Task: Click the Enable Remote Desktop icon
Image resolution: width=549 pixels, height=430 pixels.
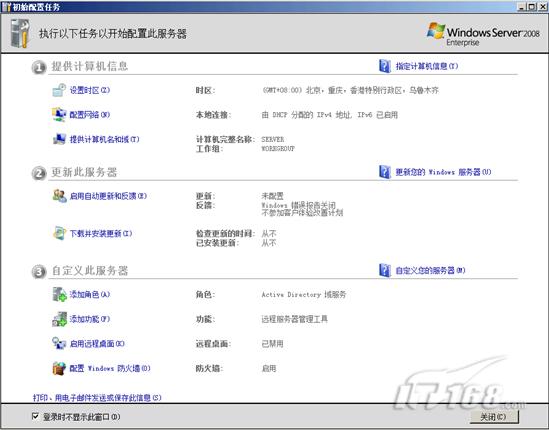Action: (59, 344)
